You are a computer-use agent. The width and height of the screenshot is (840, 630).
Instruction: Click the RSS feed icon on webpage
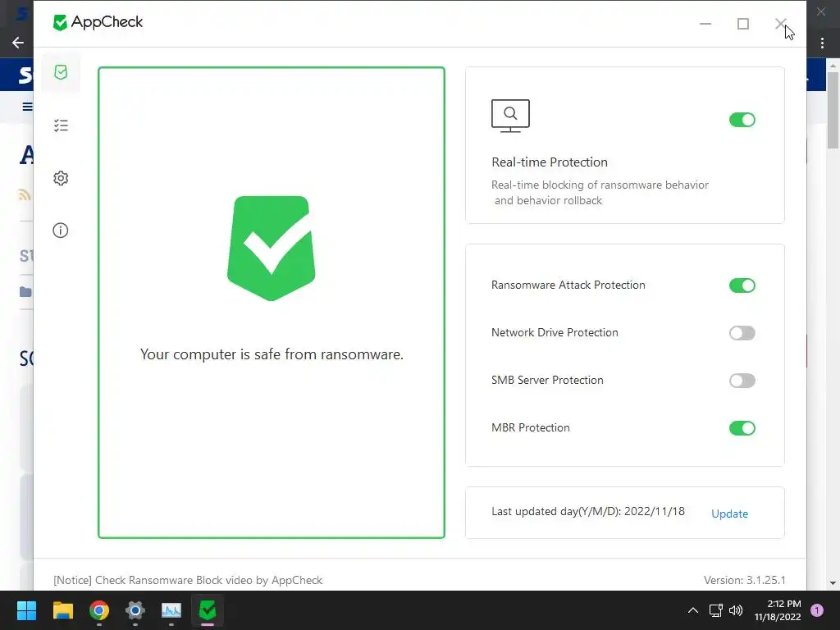25,194
